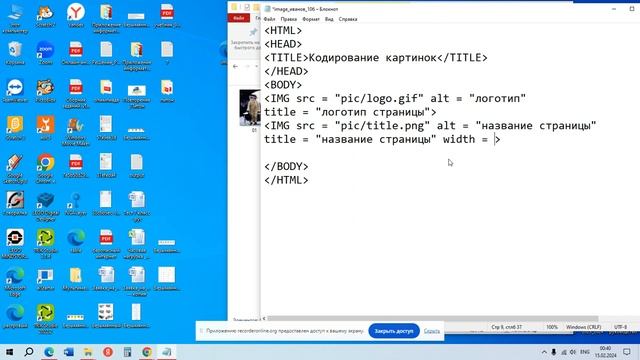Select the blue key desktop shortcut
This screenshot has height=360, width=640.
click(76, 203)
